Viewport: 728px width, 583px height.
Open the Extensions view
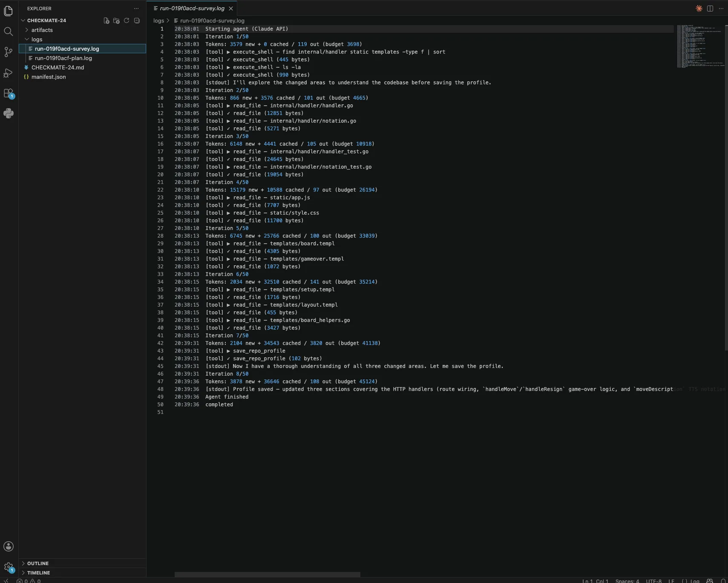pos(9,93)
